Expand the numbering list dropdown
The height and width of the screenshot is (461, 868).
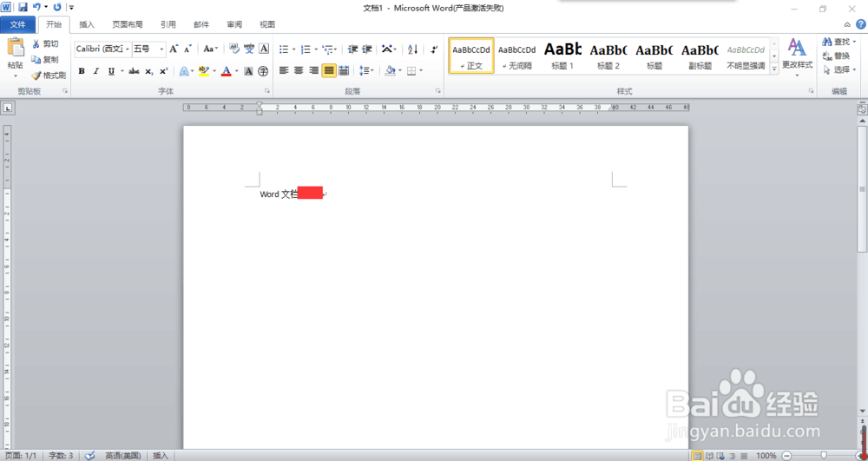pyautogui.click(x=316, y=49)
